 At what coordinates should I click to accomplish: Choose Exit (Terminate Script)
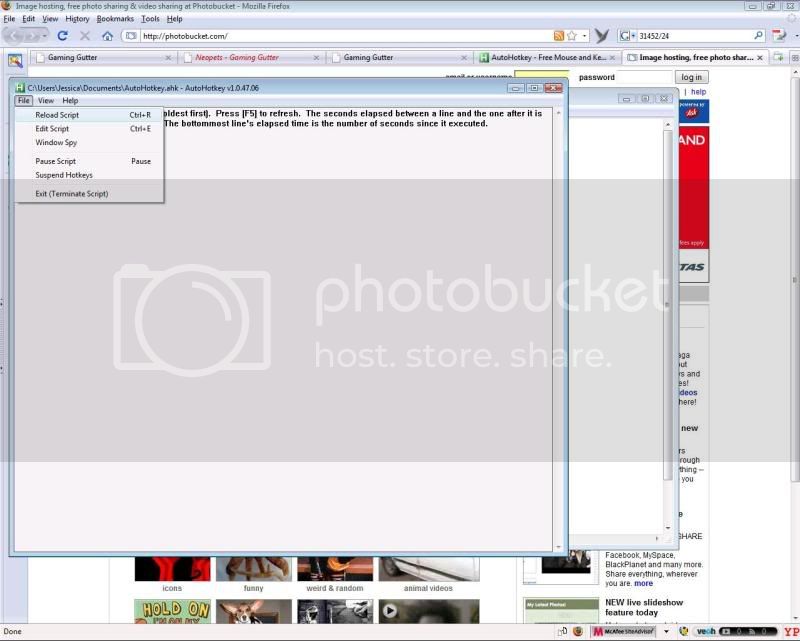click(x=71, y=194)
